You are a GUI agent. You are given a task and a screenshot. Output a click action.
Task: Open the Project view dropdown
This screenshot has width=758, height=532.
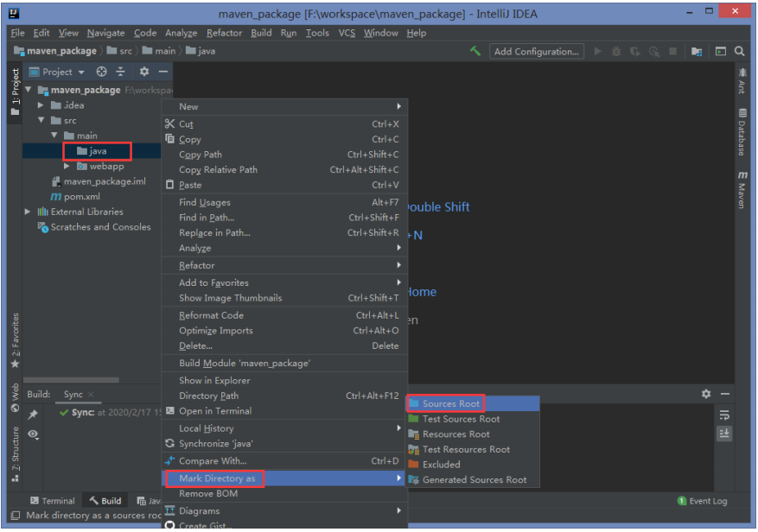pos(56,72)
